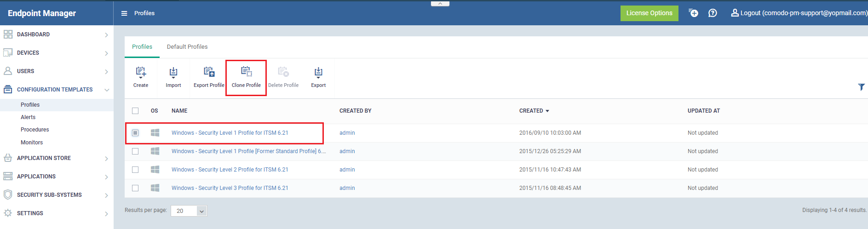The width and height of the screenshot is (868, 229).
Task: Open Monitors in the sidebar submenu
Action: (x=32, y=143)
